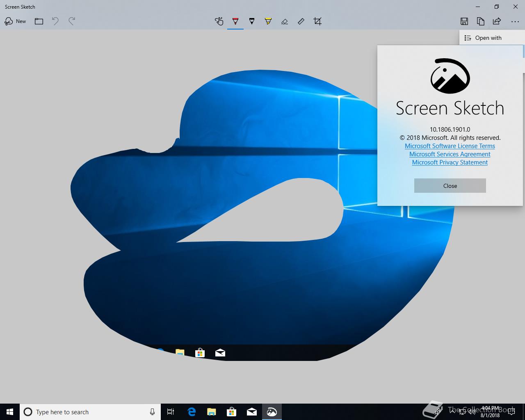Select Screen Sketch taskbar icon
525x420 pixels.
point(272,412)
